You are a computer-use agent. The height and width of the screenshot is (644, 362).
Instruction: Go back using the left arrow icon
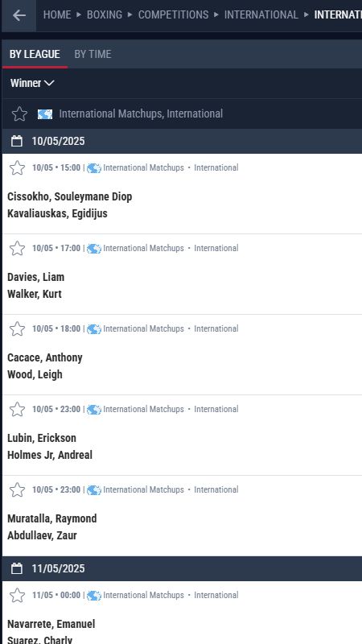pyautogui.click(x=19, y=15)
